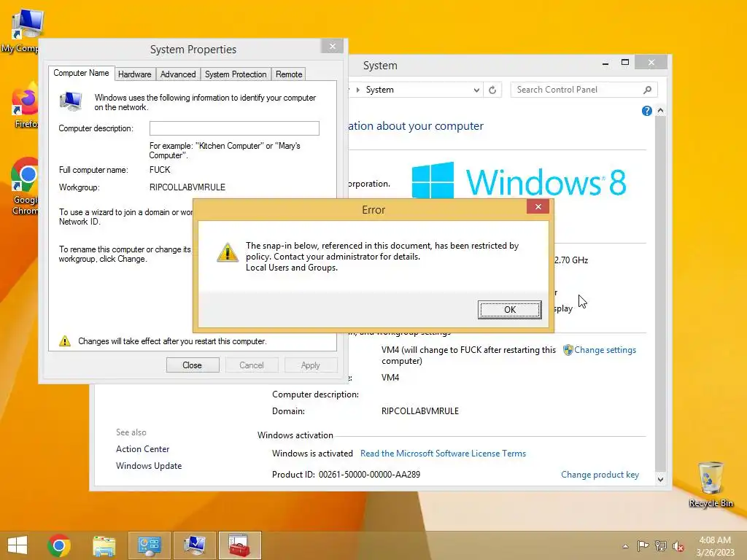Viewport: 747px width, 560px height.
Task: Click the warning icon in Error dialog
Action: (228, 252)
